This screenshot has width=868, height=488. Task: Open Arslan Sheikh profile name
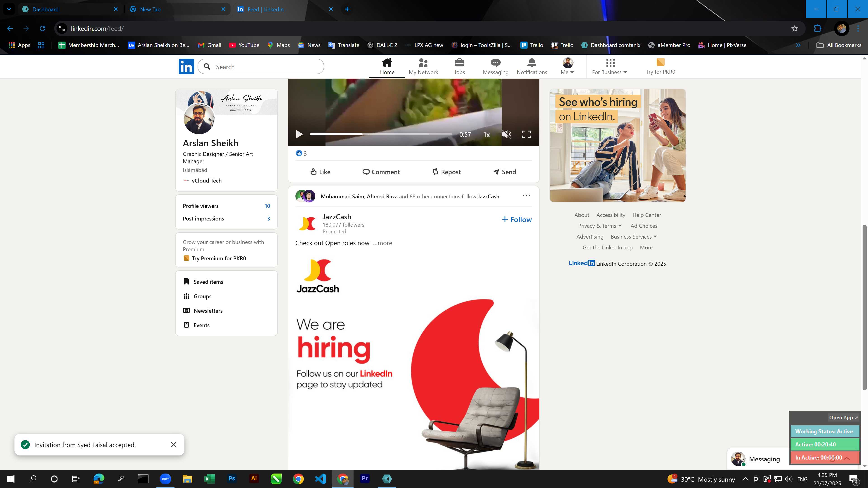tap(210, 143)
